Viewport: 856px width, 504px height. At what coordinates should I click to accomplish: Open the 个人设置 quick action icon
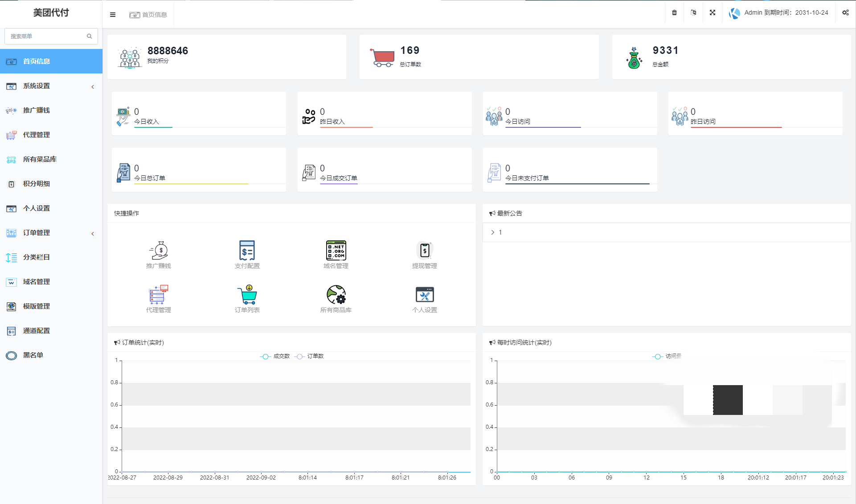click(x=425, y=295)
